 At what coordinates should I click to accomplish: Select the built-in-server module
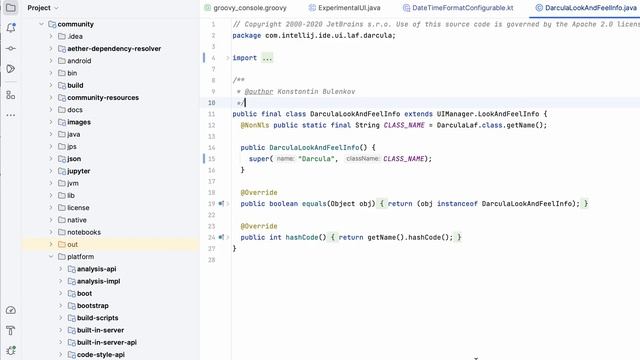[x=100, y=330]
